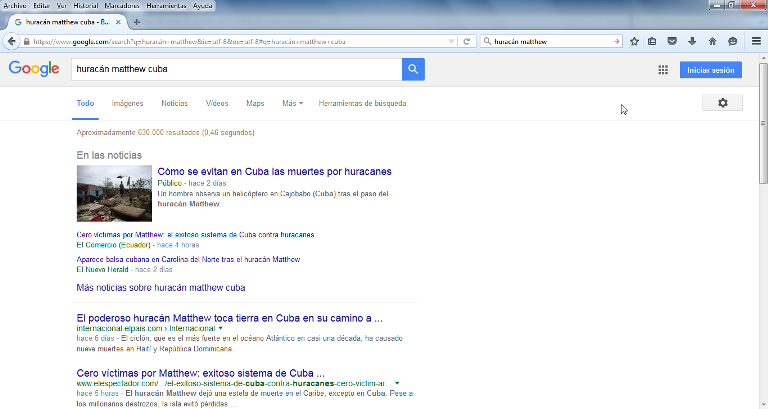This screenshot has height=409, width=768.
Task: Click the blue Google search magnifier button
Action: pos(413,69)
